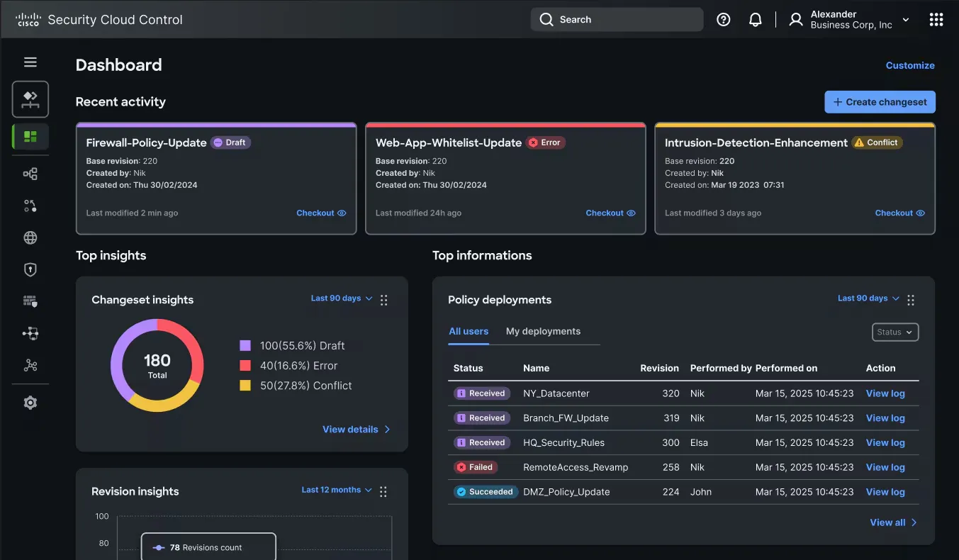Switch to the My deployments tab
Screen dimensions: 959x560
[x=543, y=331]
